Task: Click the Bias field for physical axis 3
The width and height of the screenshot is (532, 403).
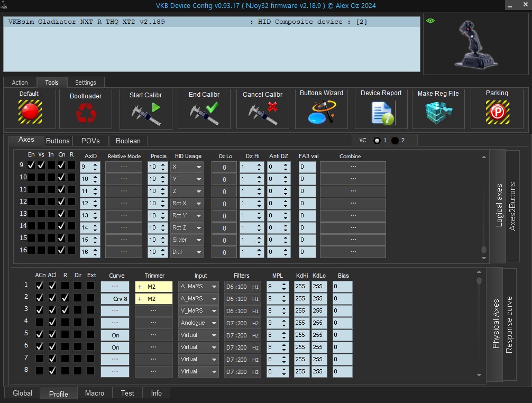Action: (x=343, y=311)
